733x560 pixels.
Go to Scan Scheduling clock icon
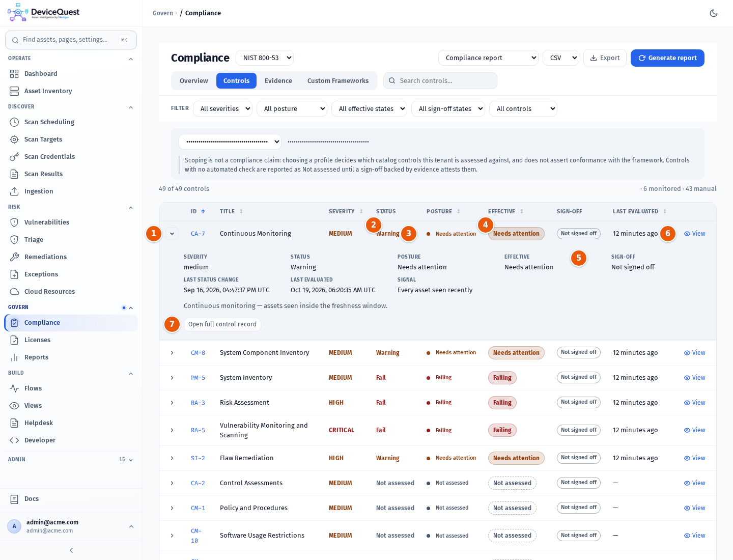coord(14,122)
